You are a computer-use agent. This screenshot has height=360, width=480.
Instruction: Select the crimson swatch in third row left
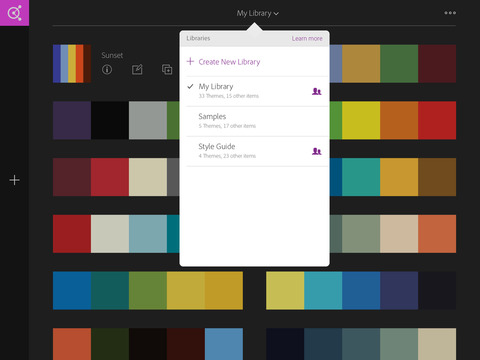[110, 177]
